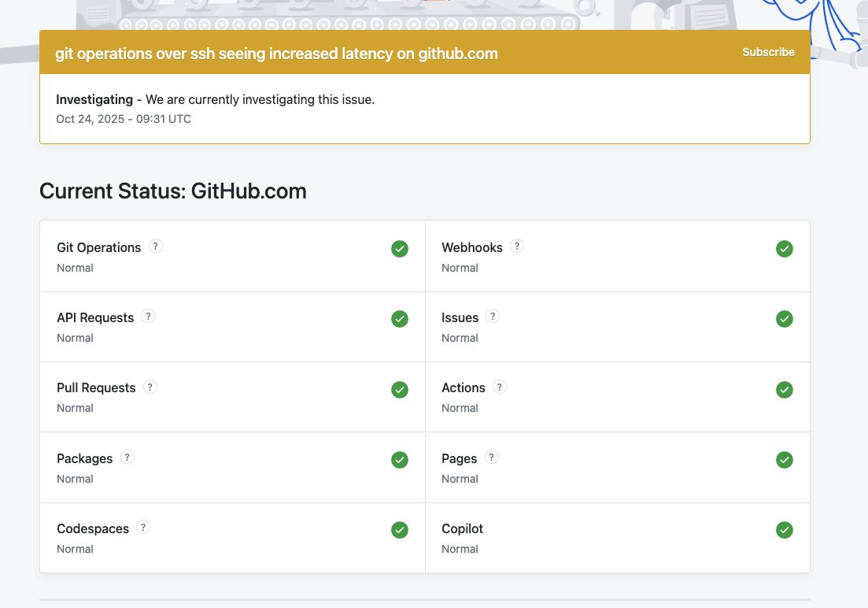Viewport: 868px width, 608px height.
Task: Click the Pull Requests help question mark
Action: coord(150,387)
